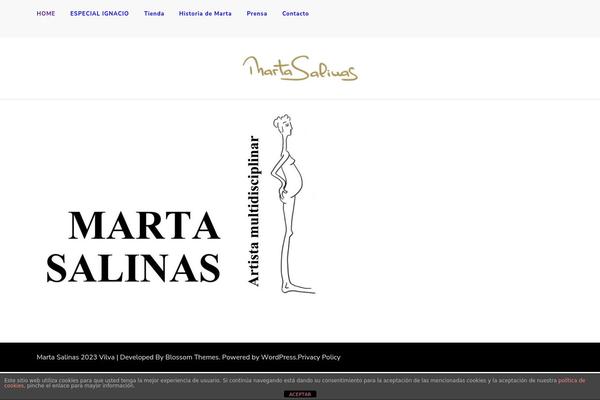
Task: Click the 'Marta Salinas 2023 Vilva' footer text
Action: coord(75,357)
